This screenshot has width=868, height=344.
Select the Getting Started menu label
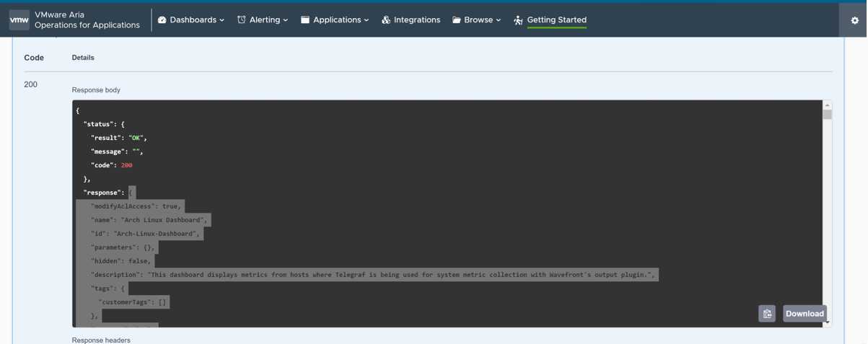pyautogui.click(x=556, y=20)
